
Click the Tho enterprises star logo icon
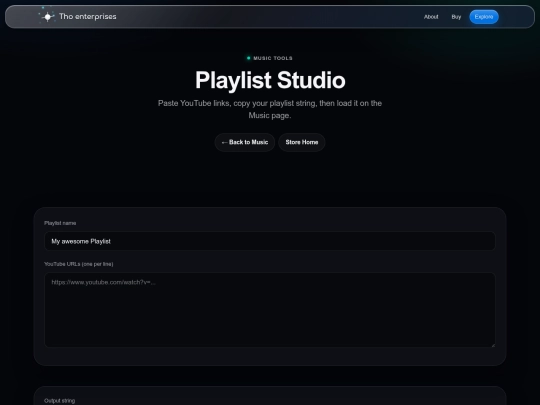tap(47, 16)
